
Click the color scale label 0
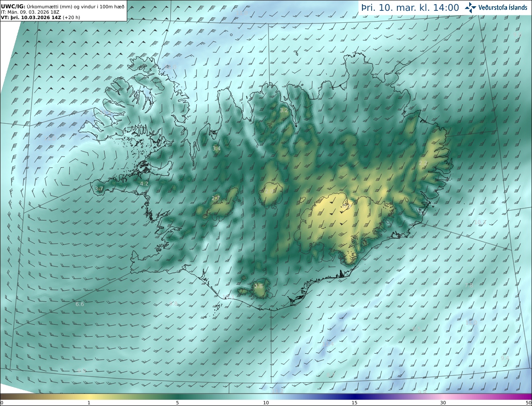click(x=2, y=403)
